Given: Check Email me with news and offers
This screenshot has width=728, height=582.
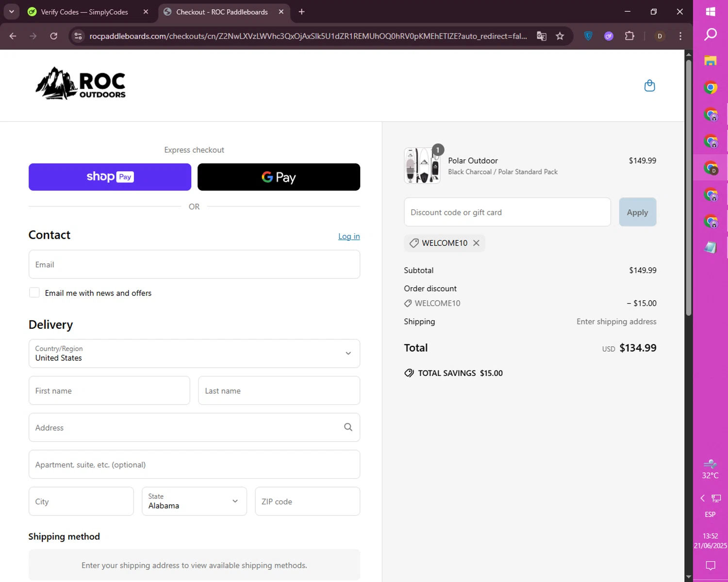Looking at the screenshot, I should pyautogui.click(x=34, y=292).
